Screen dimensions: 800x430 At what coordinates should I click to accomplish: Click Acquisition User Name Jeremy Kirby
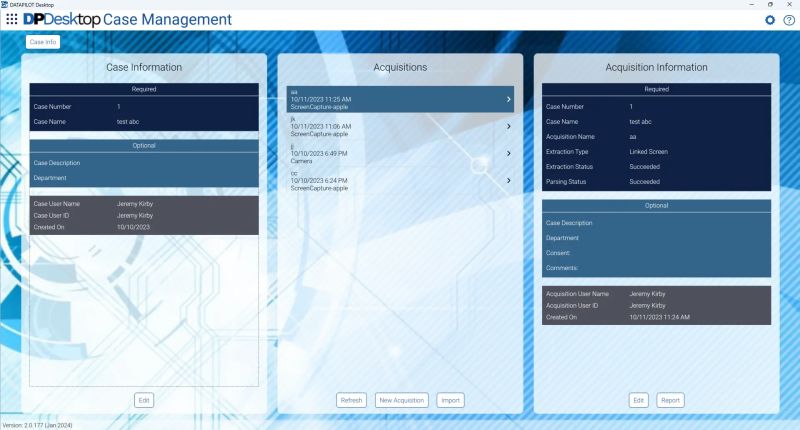[x=647, y=294]
